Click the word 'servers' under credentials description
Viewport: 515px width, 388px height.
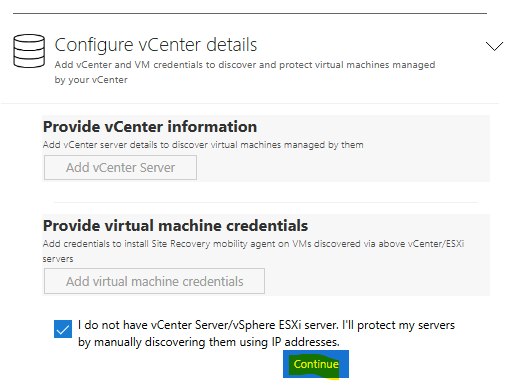coord(58,259)
